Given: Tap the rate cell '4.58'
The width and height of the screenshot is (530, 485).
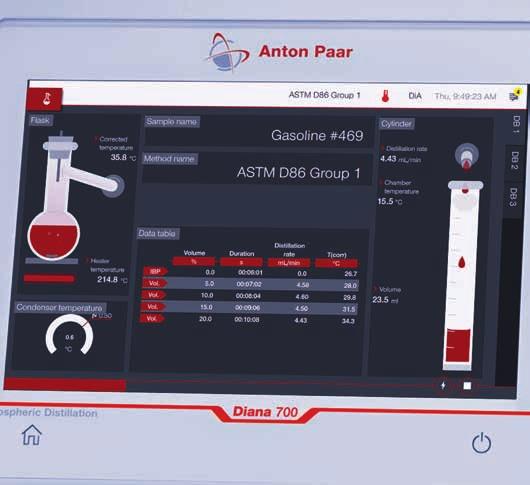Looking at the screenshot, I should pos(303,285).
